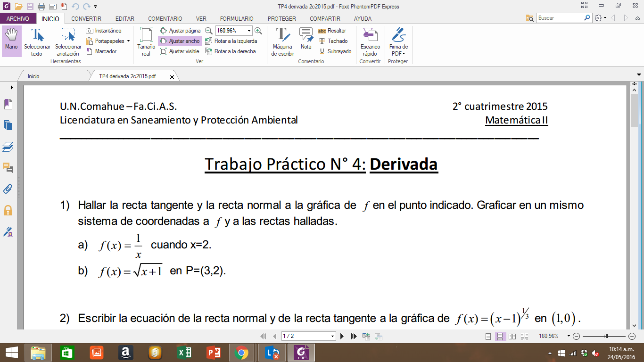
Task: Click Escaneo rápido scanner icon
Action: click(x=370, y=41)
